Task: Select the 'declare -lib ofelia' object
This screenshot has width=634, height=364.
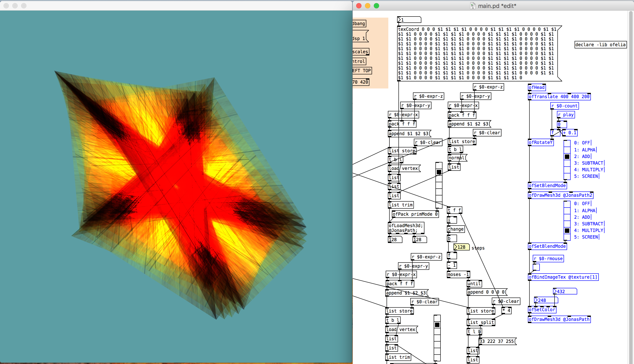Action: [x=601, y=45]
